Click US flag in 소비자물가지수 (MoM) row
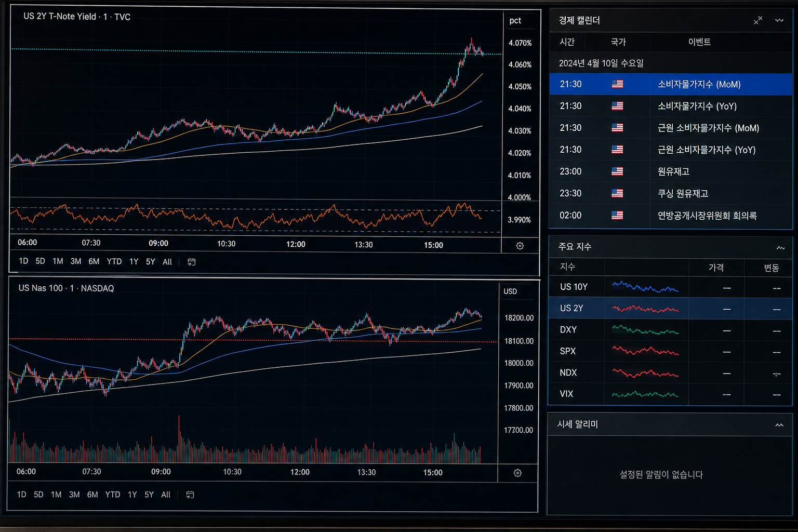Viewport: 798px width, 532px height. [617, 84]
